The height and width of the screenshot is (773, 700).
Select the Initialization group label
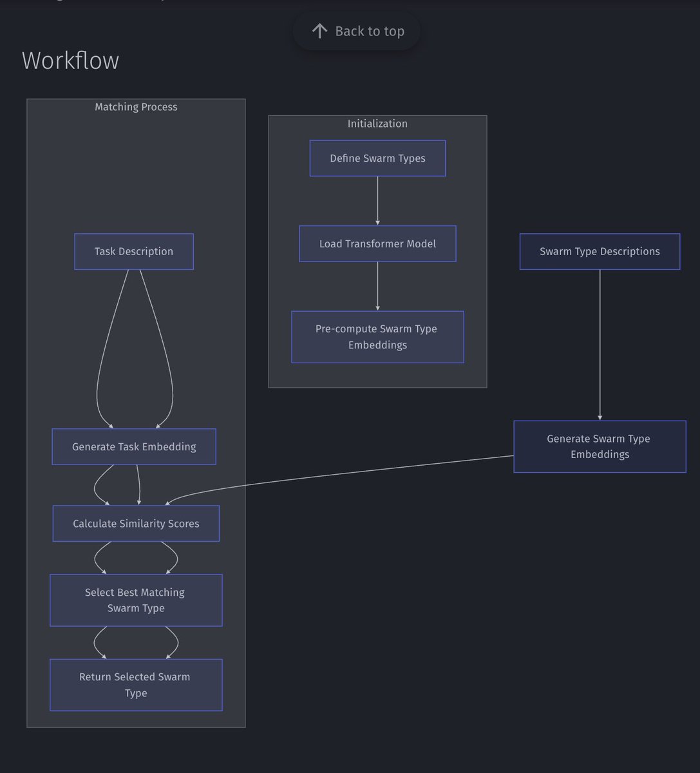coord(377,124)
